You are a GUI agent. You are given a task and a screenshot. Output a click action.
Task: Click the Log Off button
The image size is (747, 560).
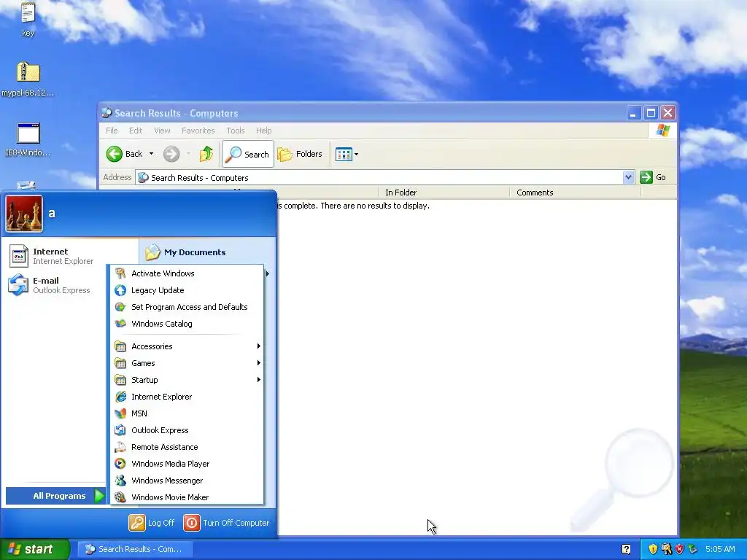tap(152, 522)
